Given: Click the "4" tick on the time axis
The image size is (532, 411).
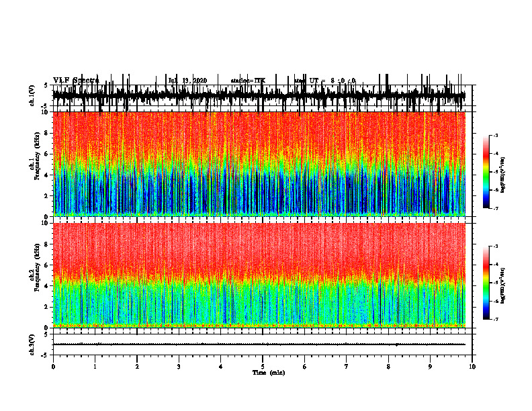Looking at the screenshot, I should [x=220, y=367].
